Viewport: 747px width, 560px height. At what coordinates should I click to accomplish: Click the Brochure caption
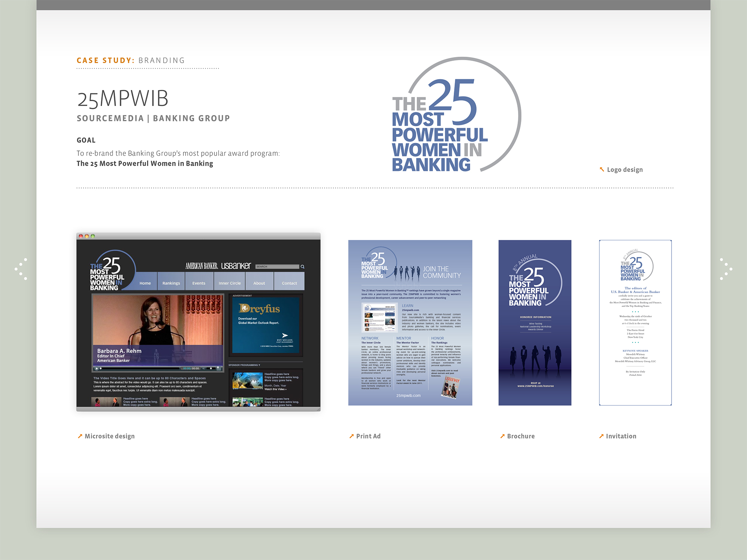(x=521, y=436)
